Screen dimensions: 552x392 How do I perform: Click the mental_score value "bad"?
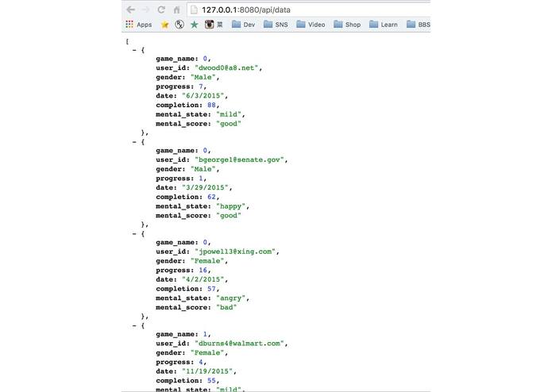[x=226, y=307]
